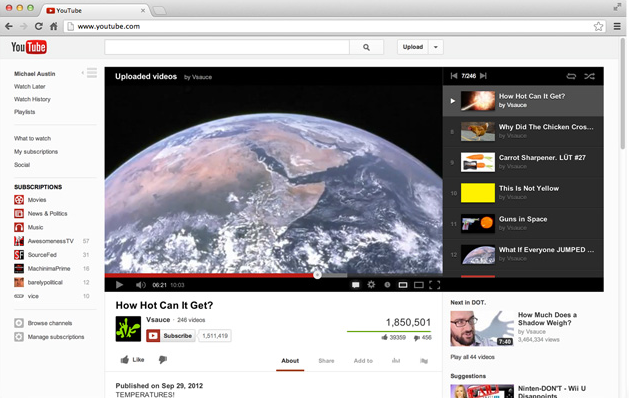The height and width of the screenshot is (398, 629).
Task: Open the Chrome menu
Action: tap(617, 26)
